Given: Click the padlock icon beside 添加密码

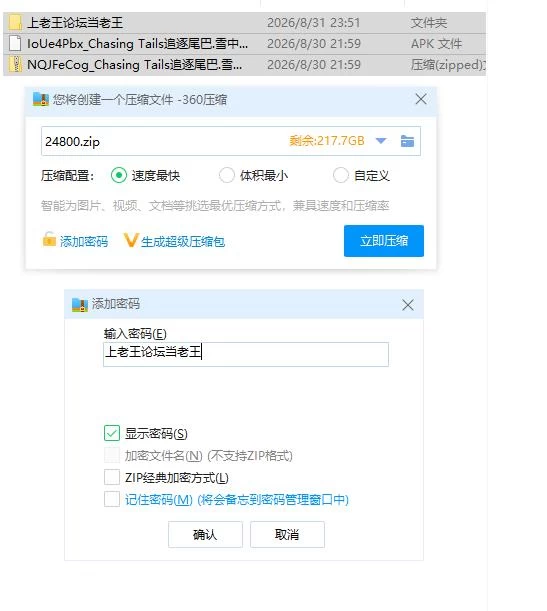Looking at the screenshot, I should coord(49,239).
